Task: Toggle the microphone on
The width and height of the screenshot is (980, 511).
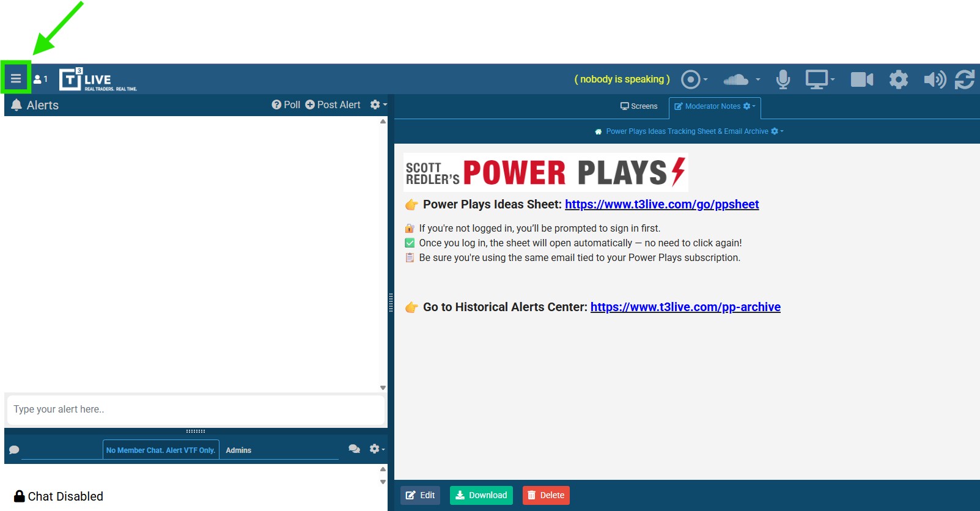Action: [783, 79]
